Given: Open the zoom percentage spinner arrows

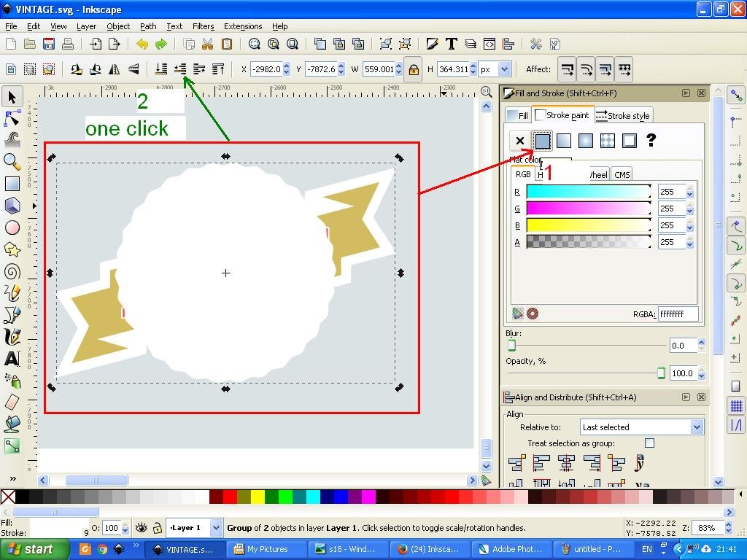Looking at the screenshot, I should (x=729, y=528).
